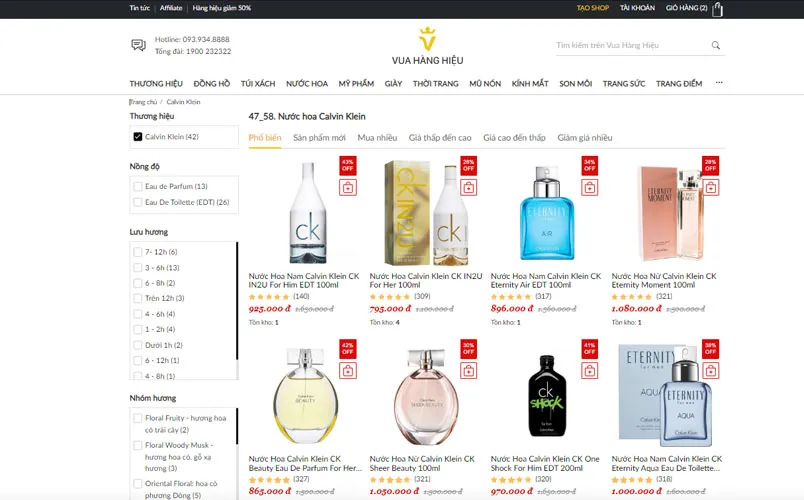Open the TẠO SHOP link
Image resolution: width=804 pixels, height=500 pixels.
coord(593,8)
